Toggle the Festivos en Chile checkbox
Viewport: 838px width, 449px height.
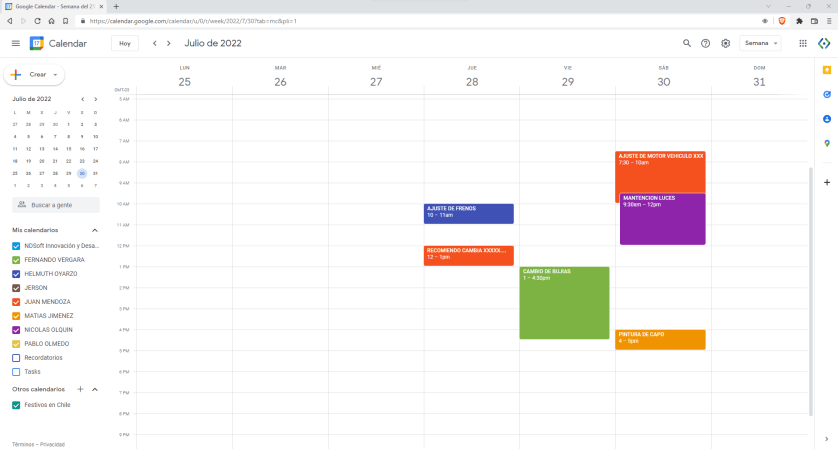pyautogui.click(x=16, y=405)
